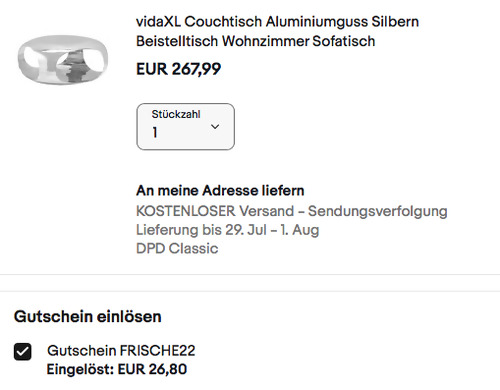Click the word Silbern in the product title

[395, 22]
